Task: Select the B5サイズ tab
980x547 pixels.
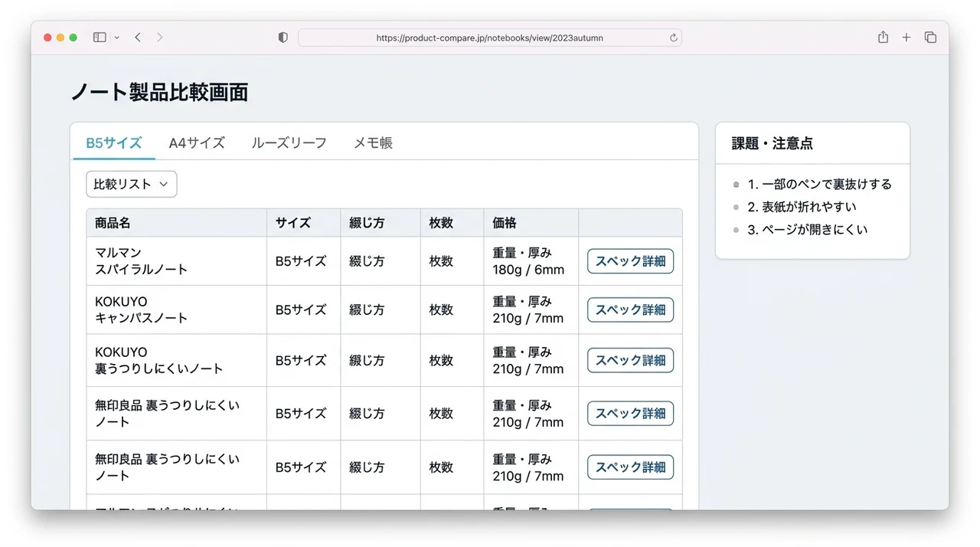Action: [114, 142]
